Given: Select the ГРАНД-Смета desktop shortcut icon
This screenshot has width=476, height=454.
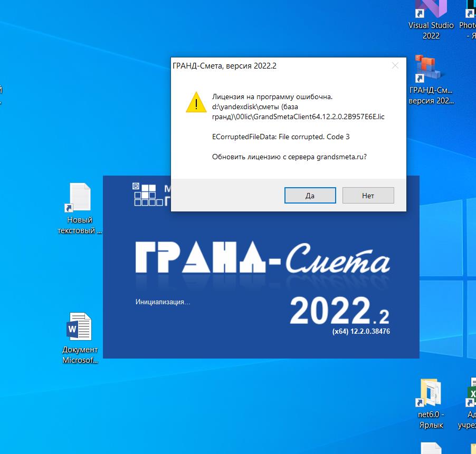Looking at the screenshot, I should (x=431, y=80).
